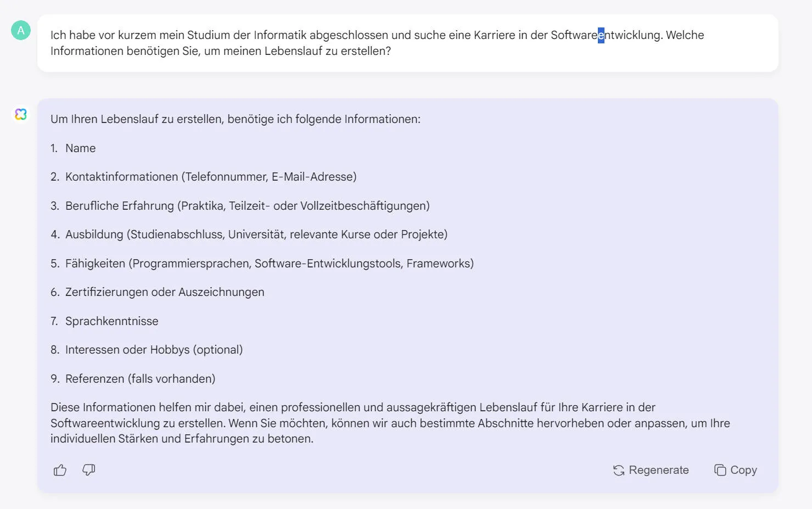The image size is (812, 509).
Task: Click the copy-pages icon next to Copy
Action: 720,470
